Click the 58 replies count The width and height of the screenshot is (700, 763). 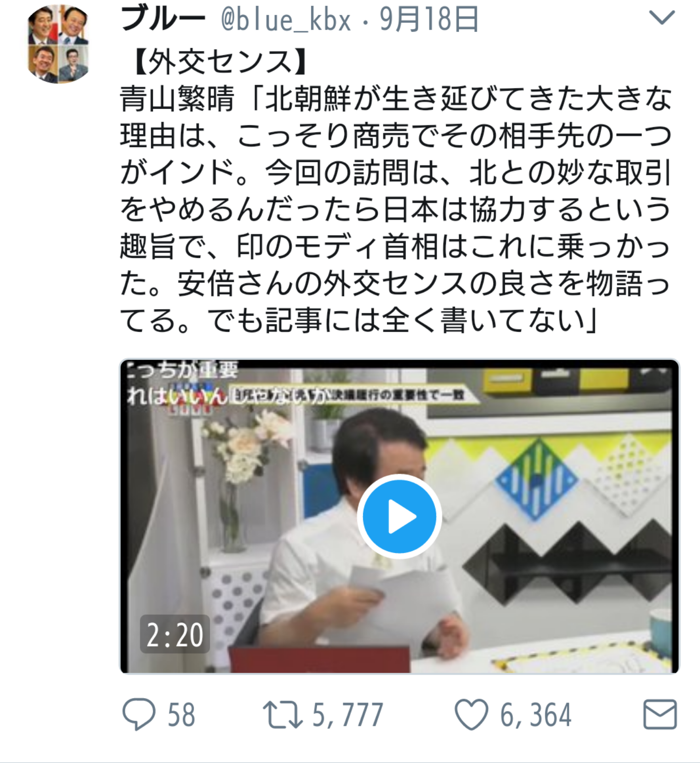[x=181, y=715]
